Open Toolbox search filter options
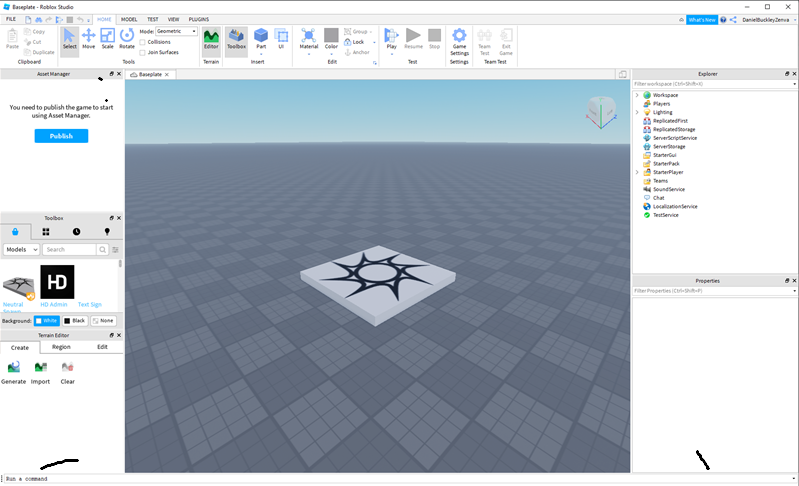799x486 pixels. point(116,250)
